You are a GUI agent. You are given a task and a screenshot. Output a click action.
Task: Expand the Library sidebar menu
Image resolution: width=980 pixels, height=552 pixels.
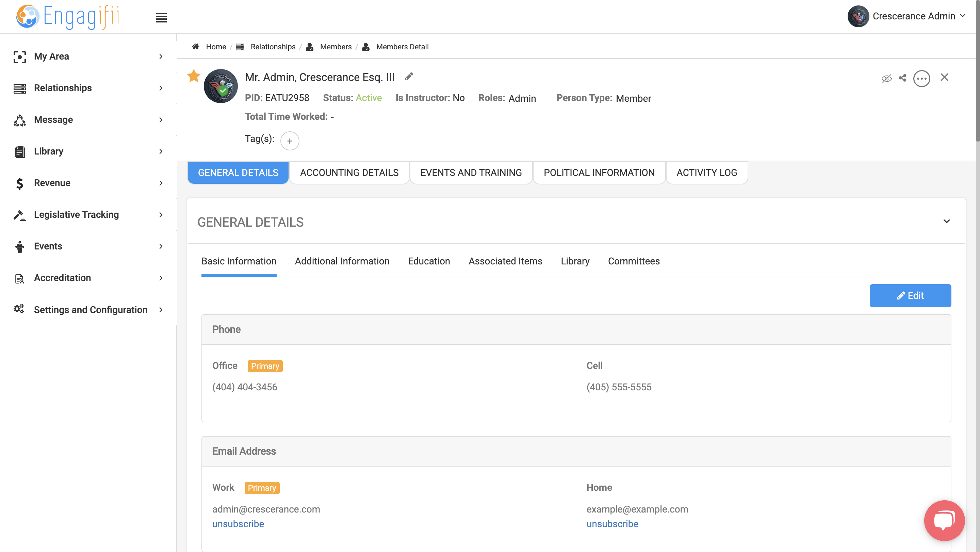click(x=88, y=151)
